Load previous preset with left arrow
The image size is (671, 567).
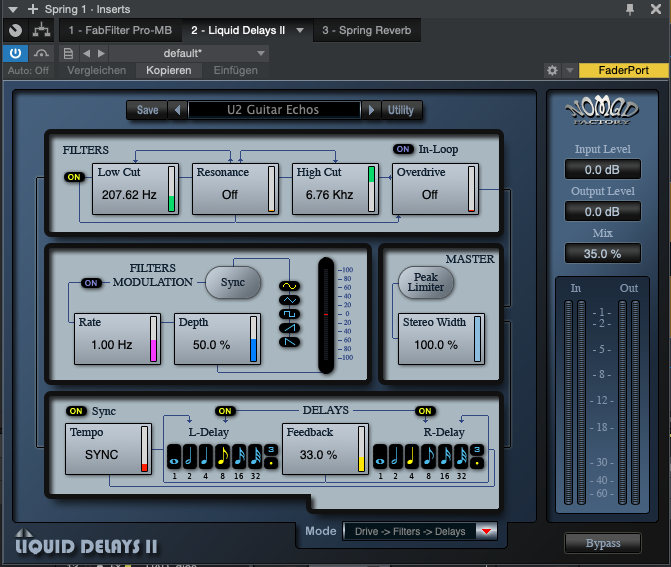pos(177,110)
